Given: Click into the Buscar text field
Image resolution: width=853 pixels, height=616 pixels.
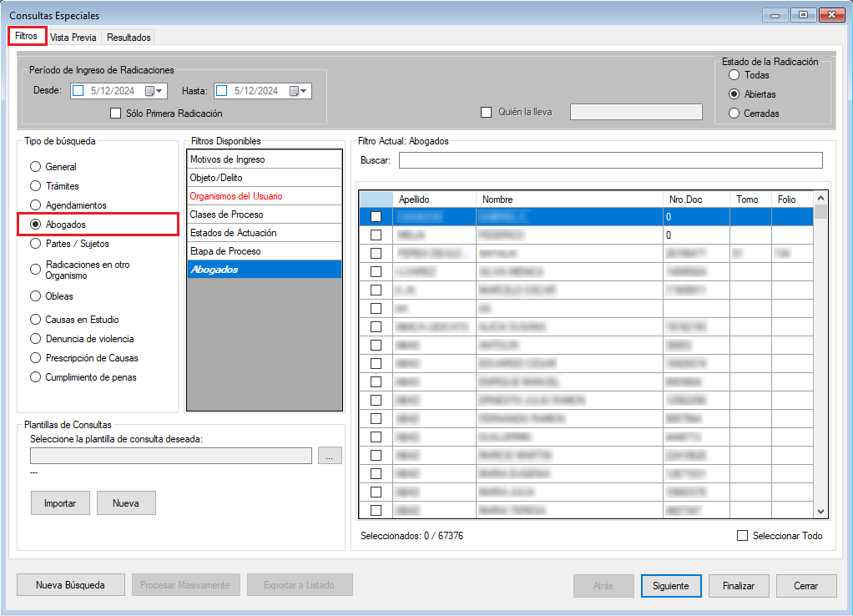Looking at the screenshot, I should tap(610, 160).
